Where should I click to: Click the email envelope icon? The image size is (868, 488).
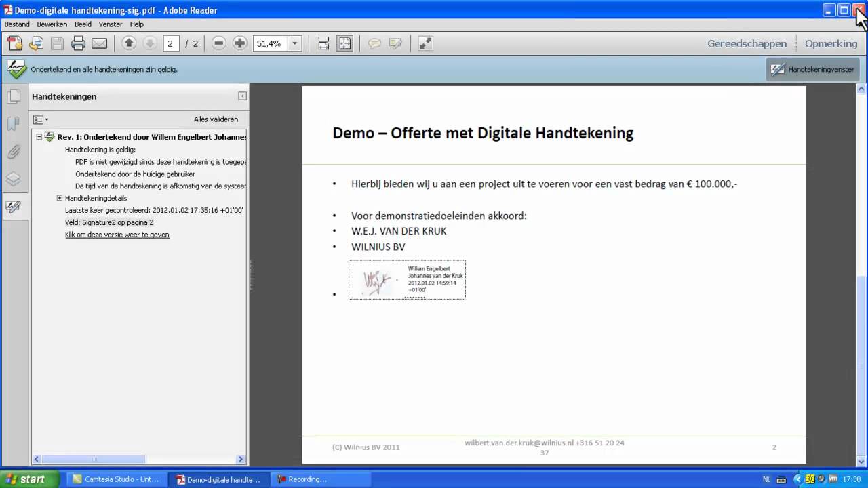[x=100, y=43]
